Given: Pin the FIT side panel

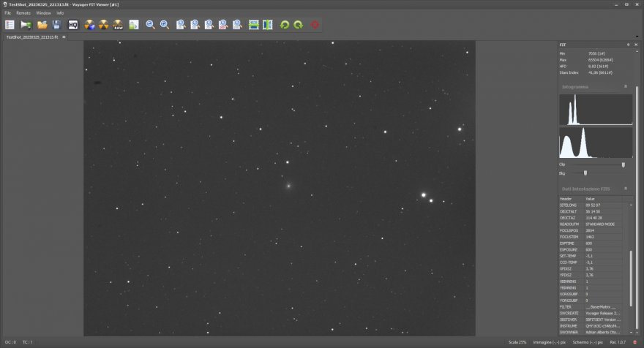Looking at the screenshot, I should tap(628, 45).
